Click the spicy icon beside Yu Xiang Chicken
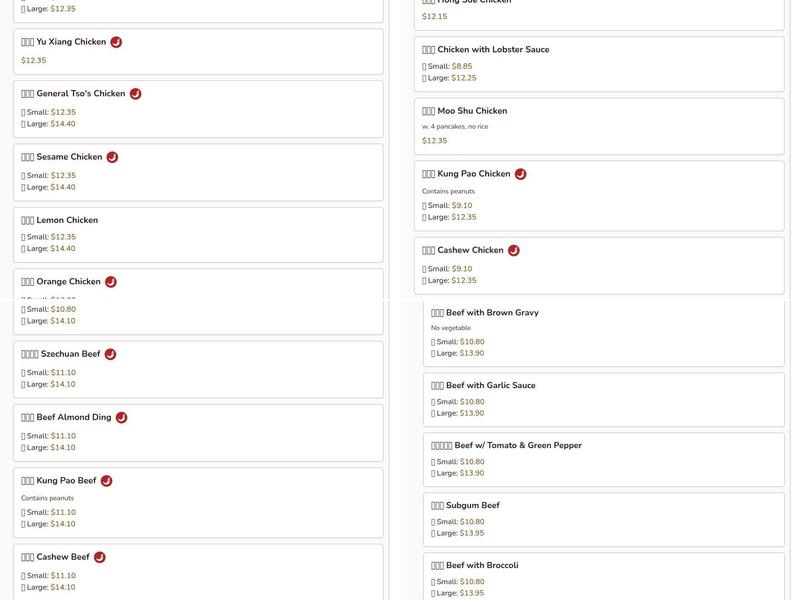 pyautogui.click(x=116, y=42)
